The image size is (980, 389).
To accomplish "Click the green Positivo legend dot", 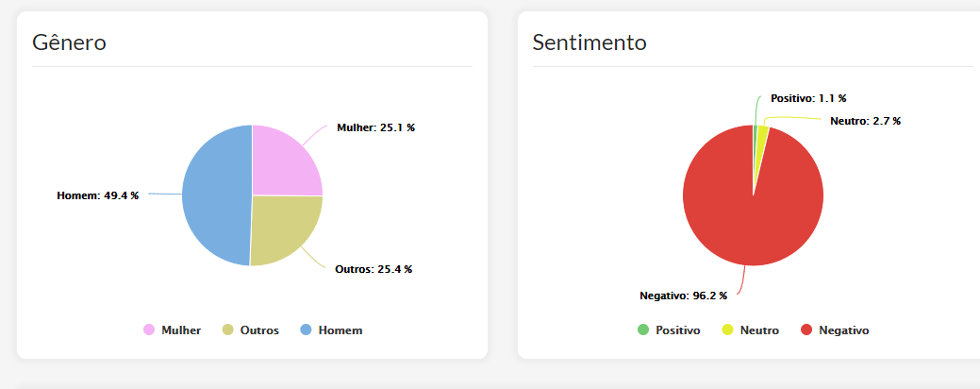I will 643,330.
